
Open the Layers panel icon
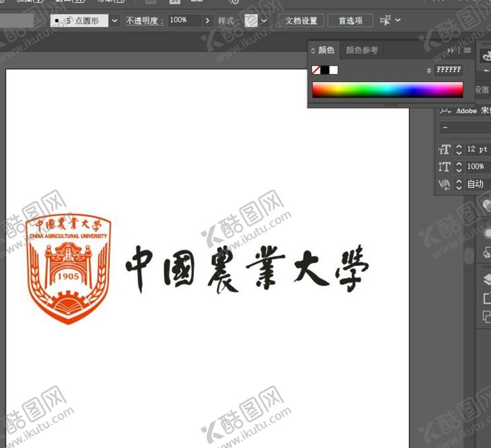click(487, 279)
